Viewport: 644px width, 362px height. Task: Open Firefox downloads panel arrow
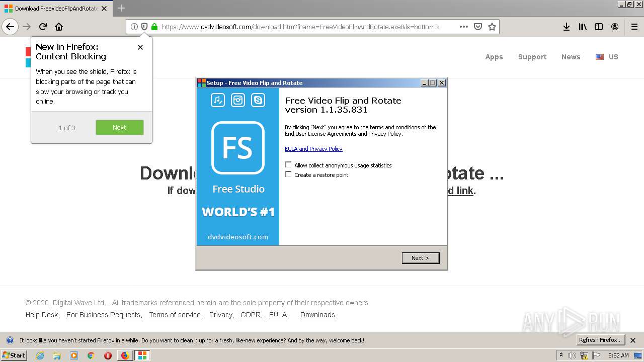566,27
